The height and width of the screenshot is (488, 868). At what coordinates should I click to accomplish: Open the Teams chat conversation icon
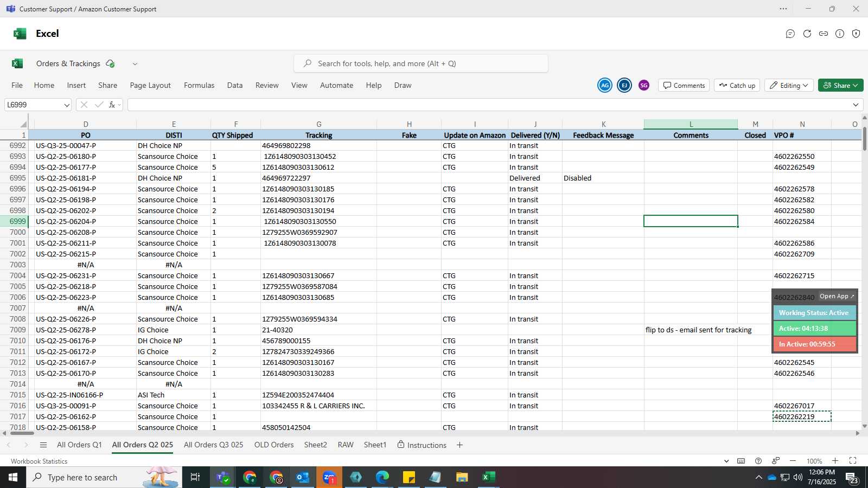pyautogui.click(x=790, y=34)
